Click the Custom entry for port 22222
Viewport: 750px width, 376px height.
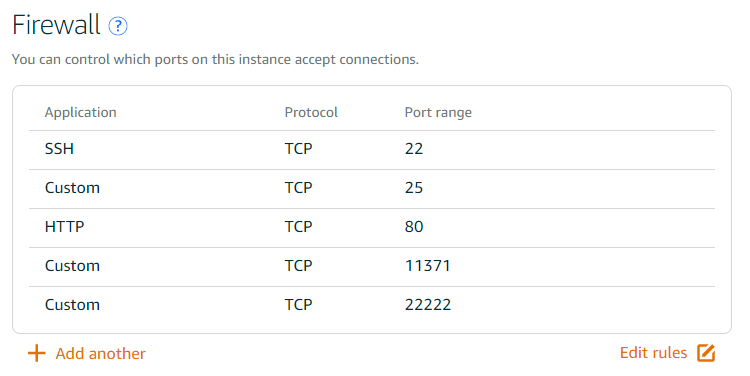pyautogui.click(x=72, y=305)
